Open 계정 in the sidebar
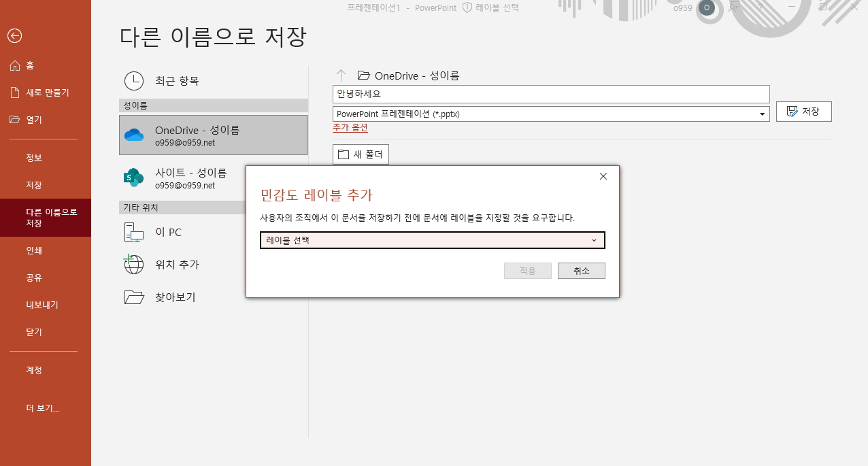Screen dimensions: 868x466 pyautogui.click(x=46, y=370)
